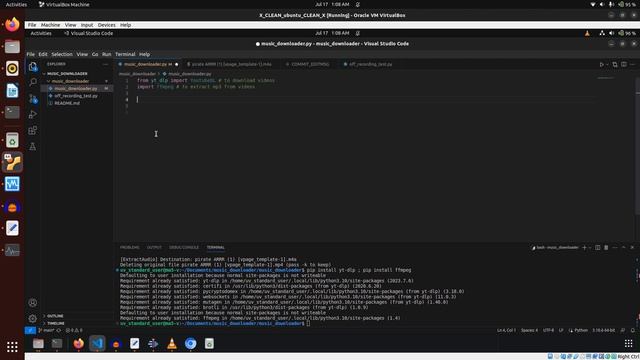The image size is (640, 360).
Task: Click the editor minimap
Action: pyautogui.click(x=606, y=78)
